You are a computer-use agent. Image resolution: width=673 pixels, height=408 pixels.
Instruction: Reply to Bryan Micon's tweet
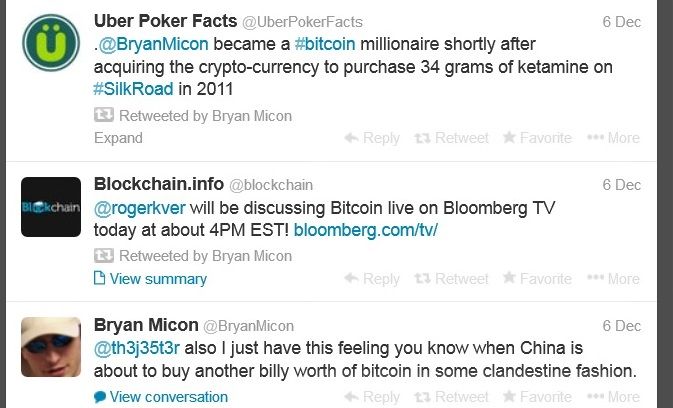(372, 396)
